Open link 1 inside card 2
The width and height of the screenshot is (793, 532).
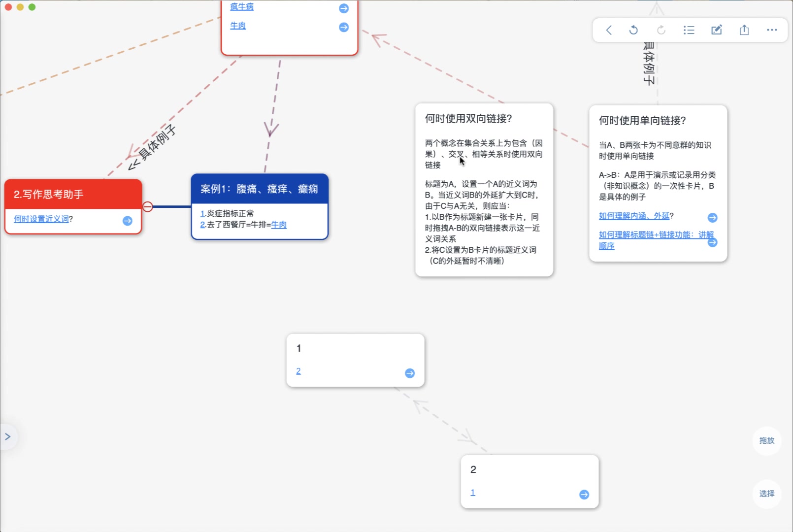[x=473, y=493]
